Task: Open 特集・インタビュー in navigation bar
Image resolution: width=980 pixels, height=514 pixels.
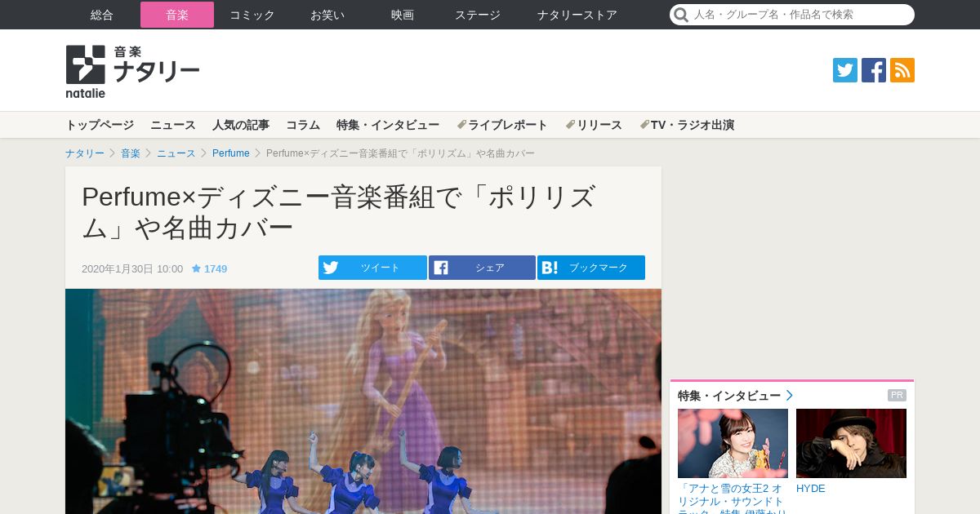Action: 388,125
